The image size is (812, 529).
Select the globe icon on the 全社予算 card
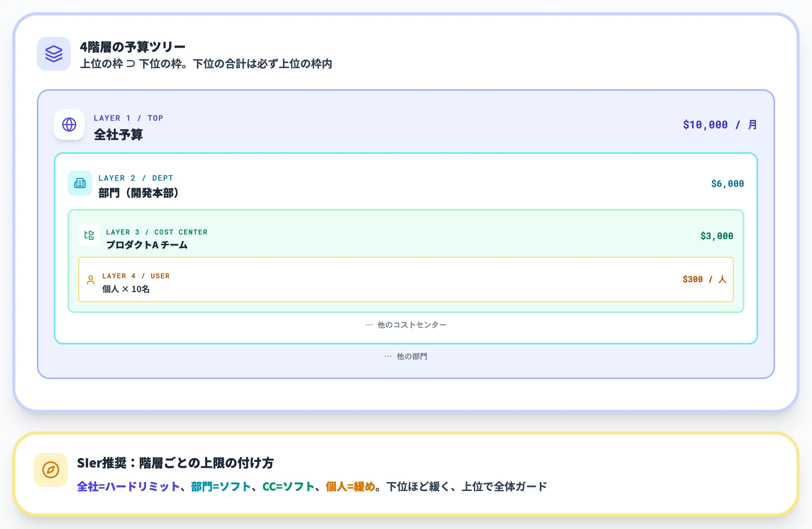pyautogui.click(x=69, y=125)
